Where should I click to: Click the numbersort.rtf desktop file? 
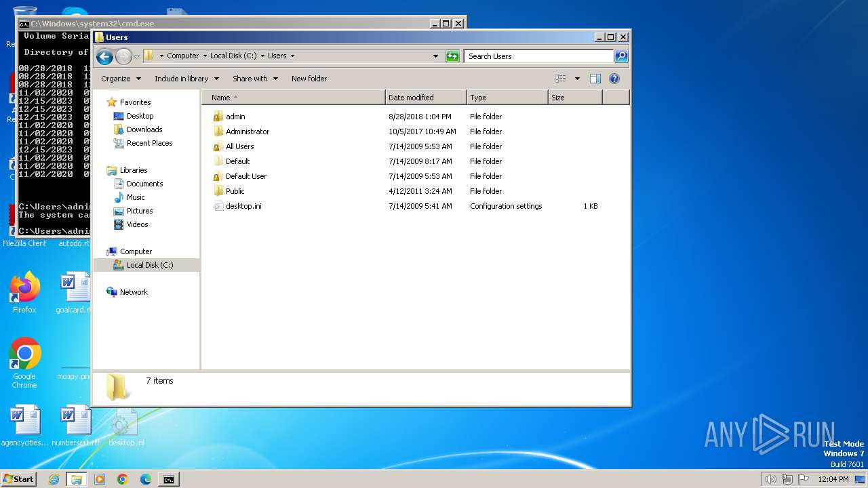click(75, 426)
